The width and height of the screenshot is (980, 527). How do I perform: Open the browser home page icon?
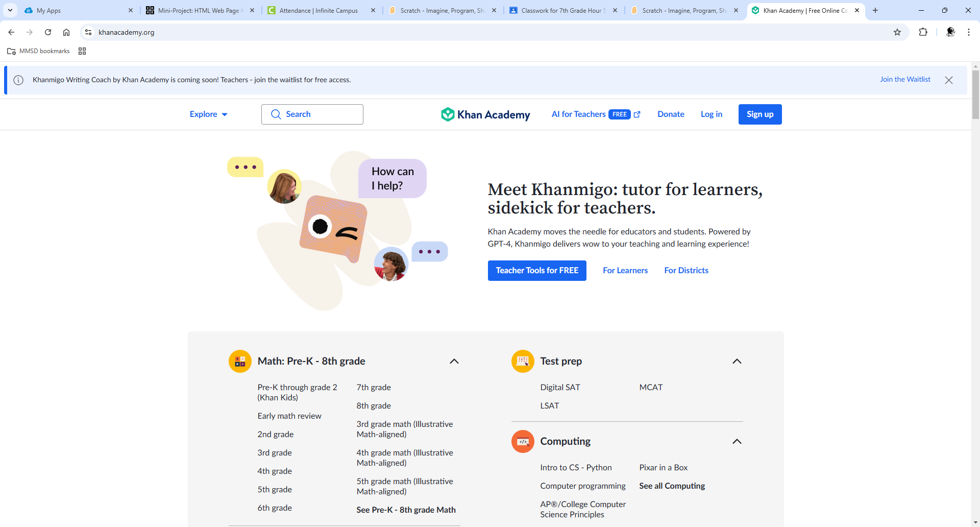66,32
